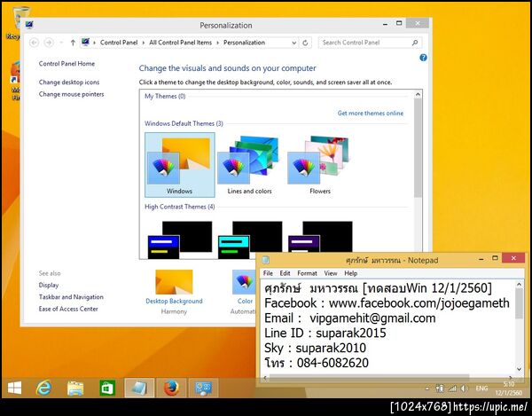Screen dimensions: 532x416
Task: Click All Control Panel Items breadcrumb
Action: pyautogui.click(x=180, y=43)
